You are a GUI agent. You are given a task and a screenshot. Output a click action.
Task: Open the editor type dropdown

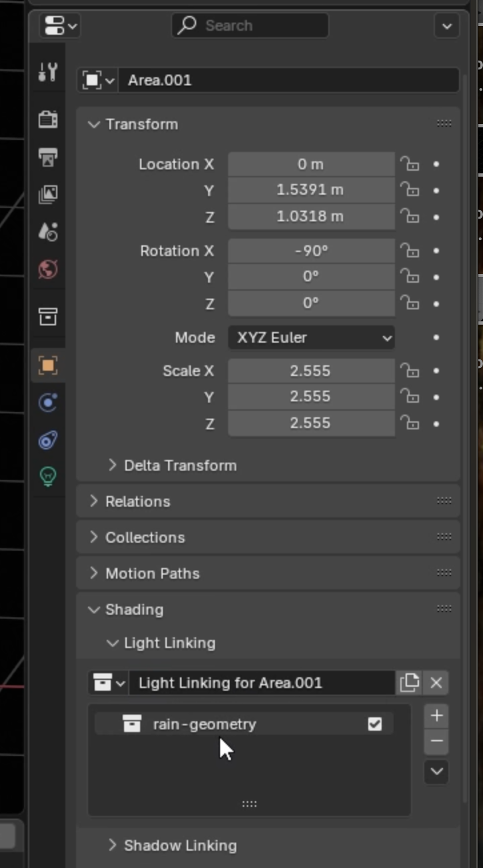pos(60,26)
